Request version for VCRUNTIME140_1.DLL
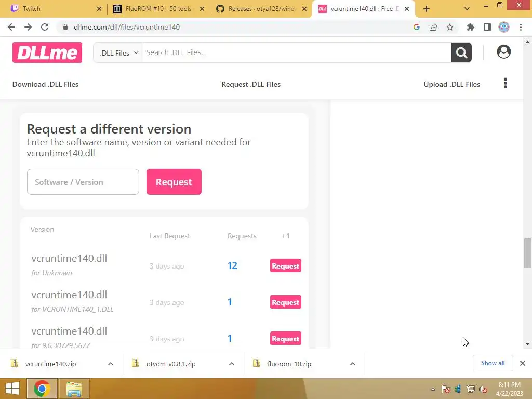532x399 pixels. click(285, 302)
